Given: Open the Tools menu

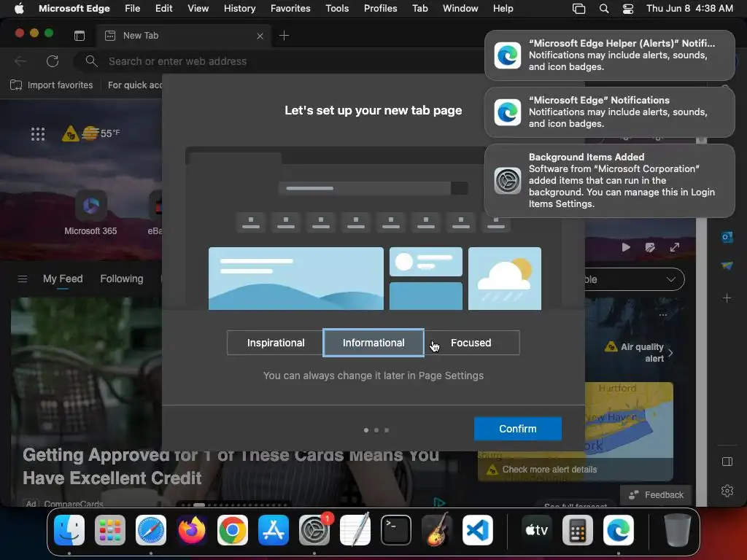Looking at the screenshot, I should click(x=337, y=8).
